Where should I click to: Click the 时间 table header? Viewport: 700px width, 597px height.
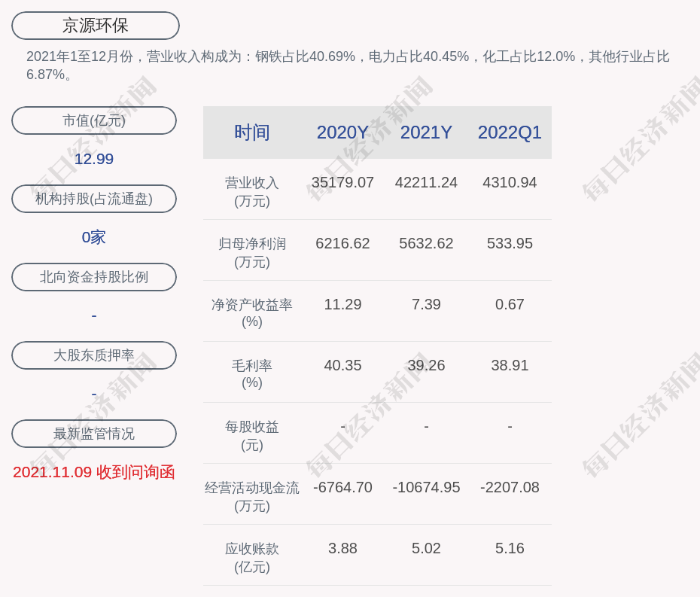[252, 132]
